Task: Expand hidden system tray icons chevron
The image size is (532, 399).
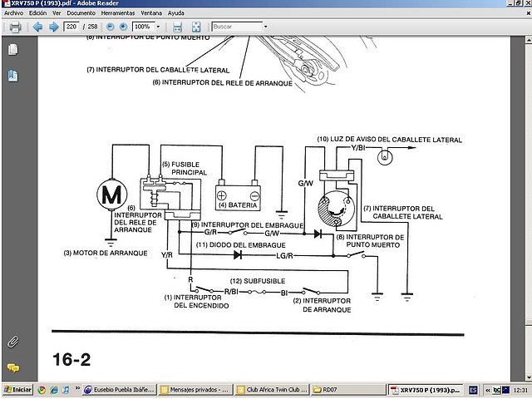Action: [488, 390]
